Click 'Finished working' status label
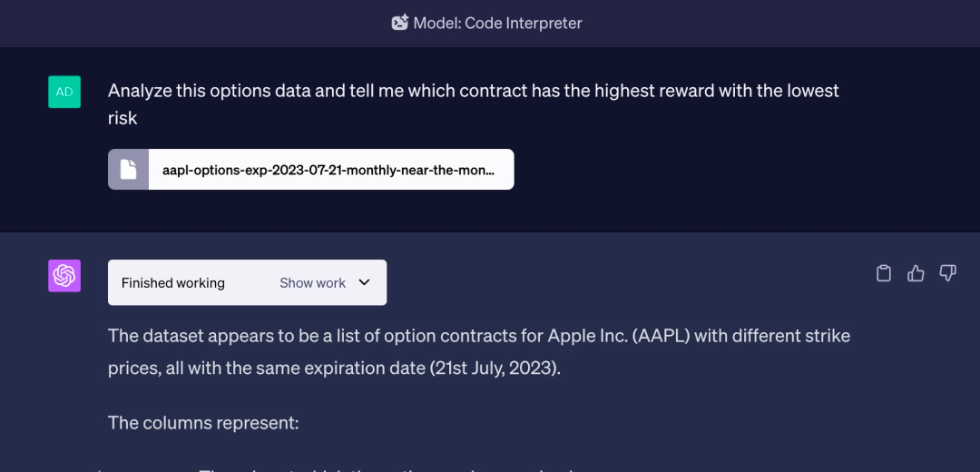The height and width of the screenshot is (472, 980). 173,283
